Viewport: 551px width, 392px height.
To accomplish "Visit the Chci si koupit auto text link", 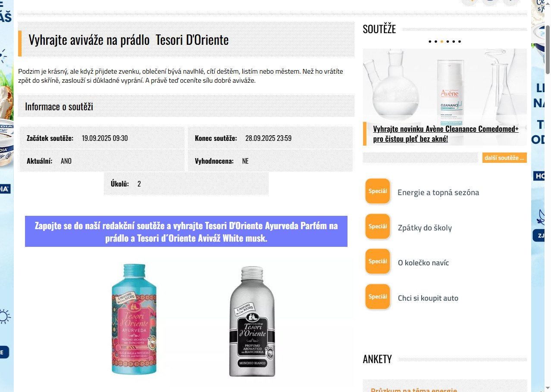I will point(428,298).
